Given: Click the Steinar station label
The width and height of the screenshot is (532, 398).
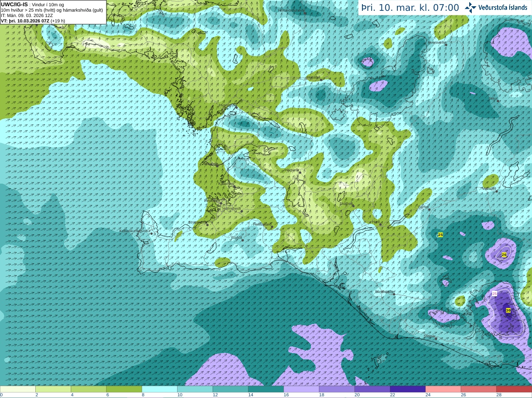Looking at the screenshot, I should 430,336.
